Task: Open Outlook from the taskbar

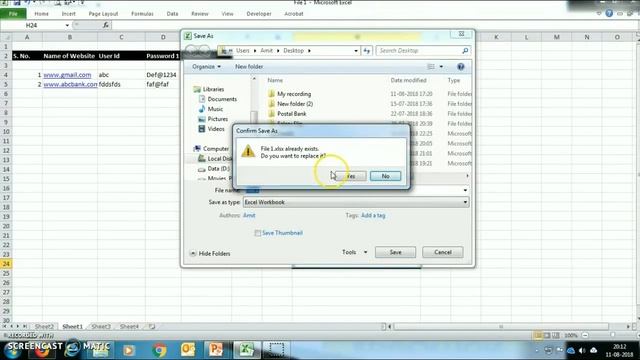Action: pos(188,350)
